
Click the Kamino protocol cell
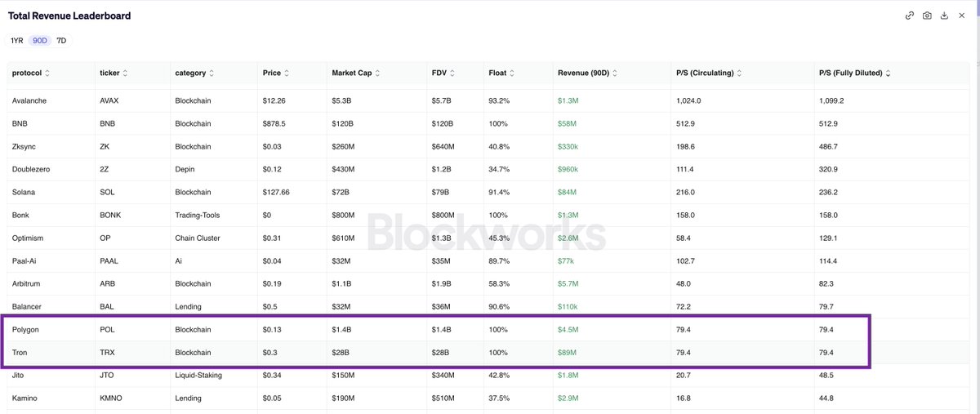point(25,398)
